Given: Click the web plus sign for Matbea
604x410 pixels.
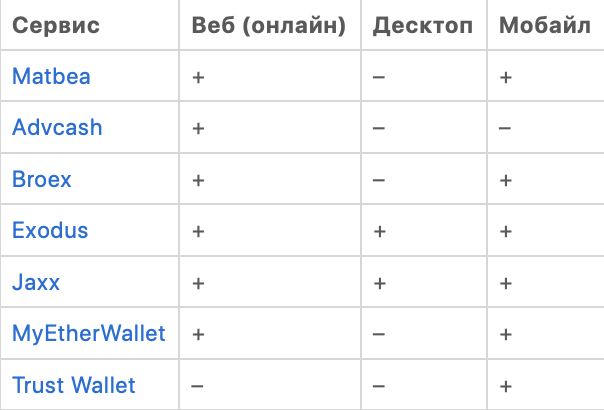Looking at the screenshot, I should click(x=198, y=77).
